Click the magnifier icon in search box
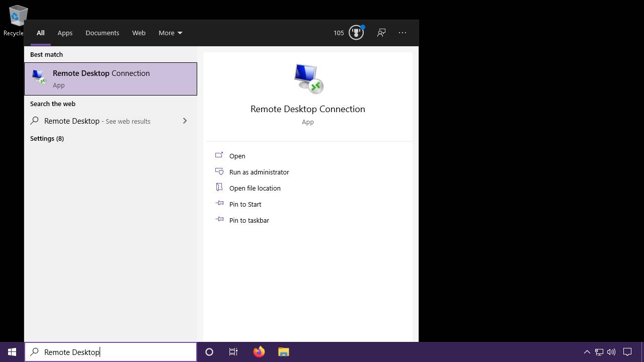Viewport: 644px width, 362px height. (x=34, y=352)
